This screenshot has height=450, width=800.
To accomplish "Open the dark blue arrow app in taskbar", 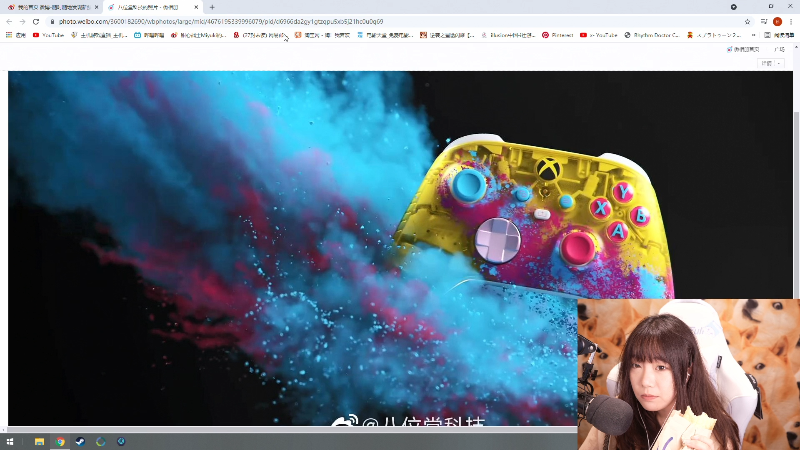I will tap(121, 442).
